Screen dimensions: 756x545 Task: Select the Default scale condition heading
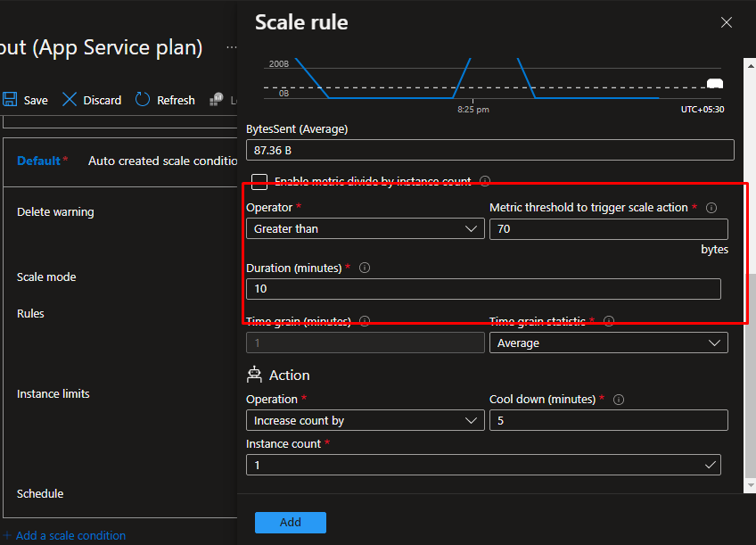click(x=38, y=161)
